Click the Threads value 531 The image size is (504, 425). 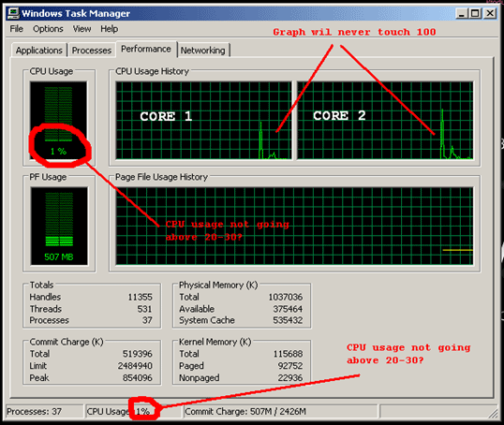144,309
